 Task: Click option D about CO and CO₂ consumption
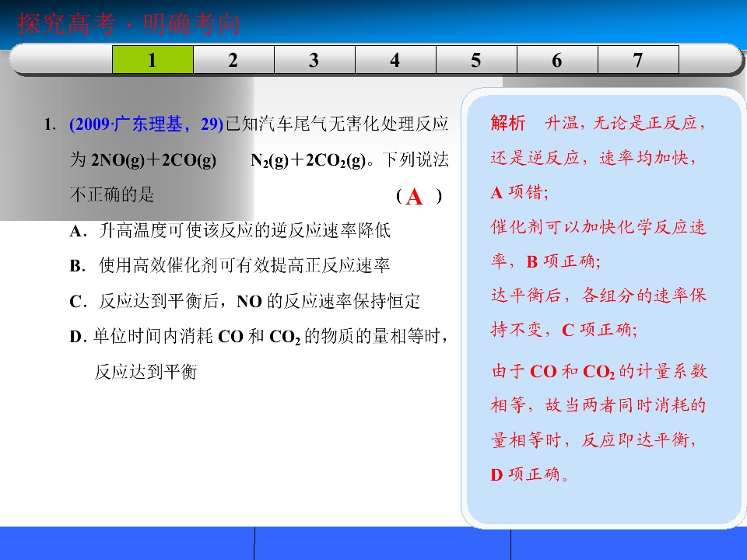point(258,354)
